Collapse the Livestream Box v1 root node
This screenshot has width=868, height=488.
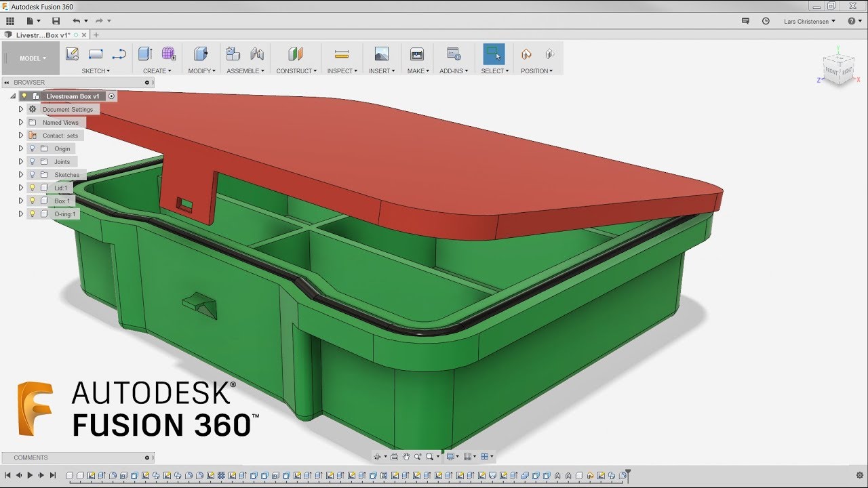point(13,96)
